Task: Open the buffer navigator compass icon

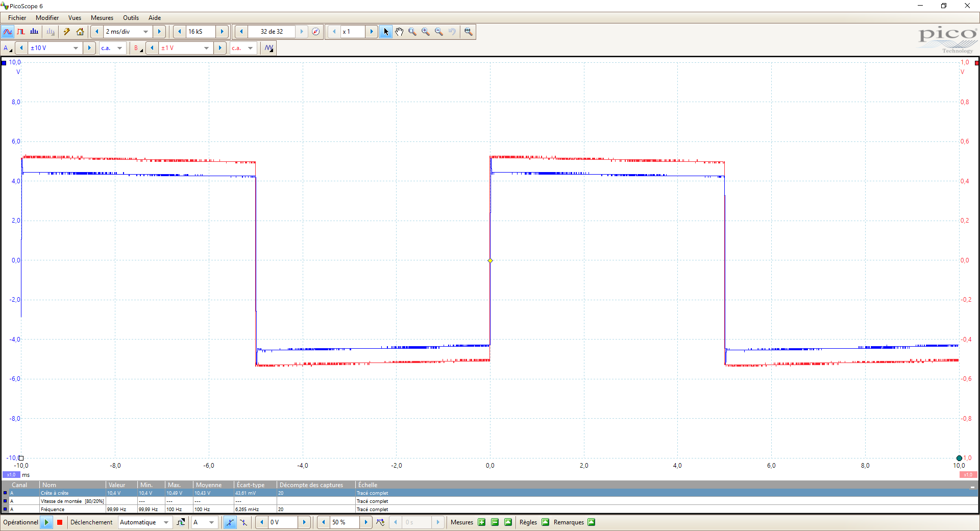Action: [x=316, y=32]
